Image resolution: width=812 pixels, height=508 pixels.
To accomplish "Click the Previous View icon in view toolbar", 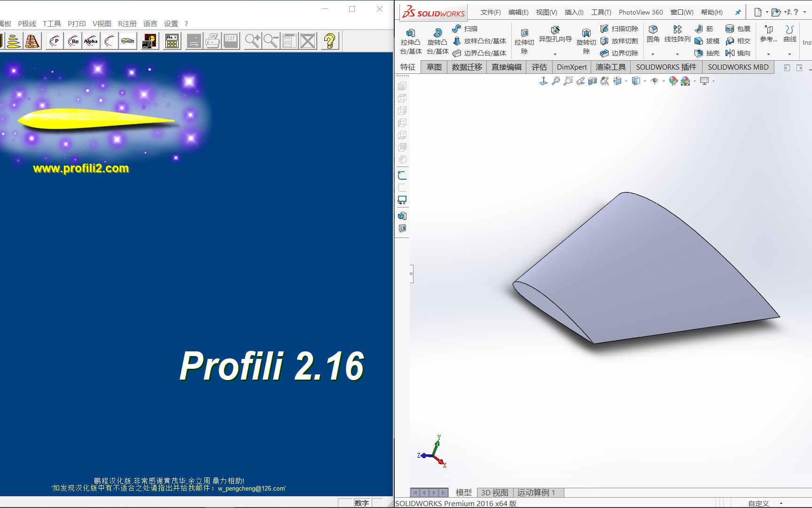I will 580,81.
